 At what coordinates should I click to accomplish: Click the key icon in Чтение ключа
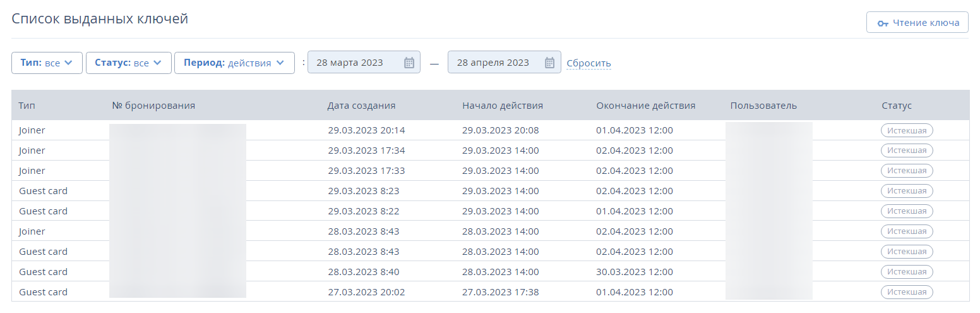point(883,23)
